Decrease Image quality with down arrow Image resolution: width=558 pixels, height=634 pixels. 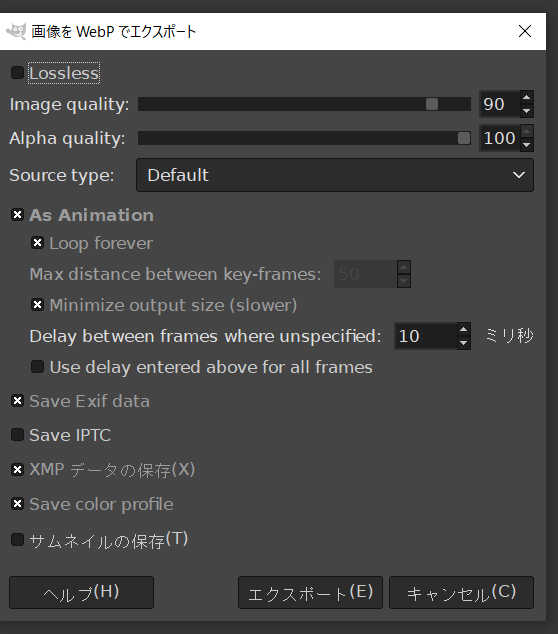[x=526, y=111]
